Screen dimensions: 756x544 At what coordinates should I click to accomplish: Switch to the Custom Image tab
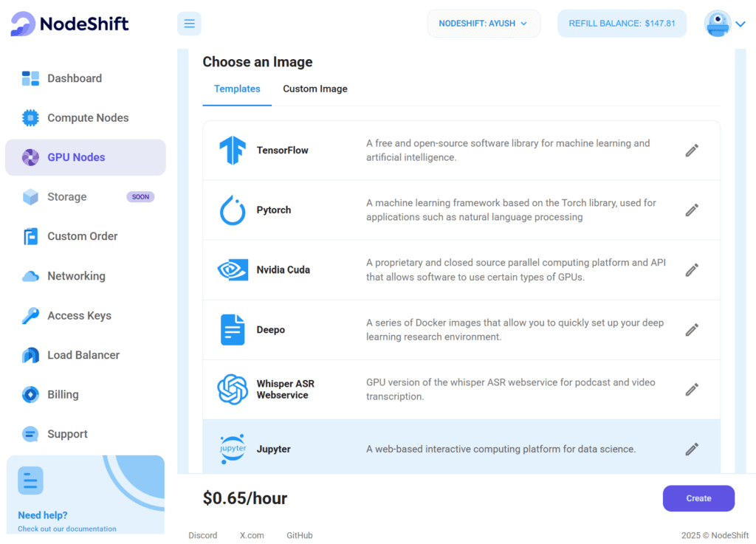point(315,89)
